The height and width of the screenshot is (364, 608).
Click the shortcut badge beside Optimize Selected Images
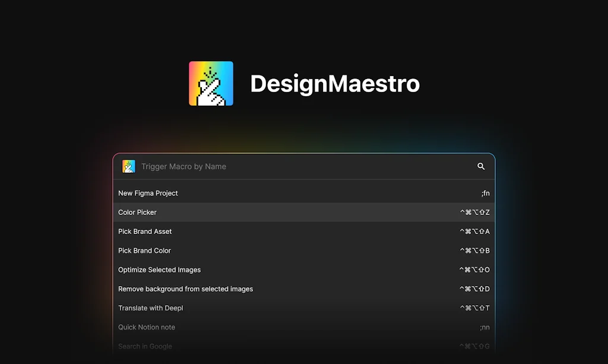point(475,270)
